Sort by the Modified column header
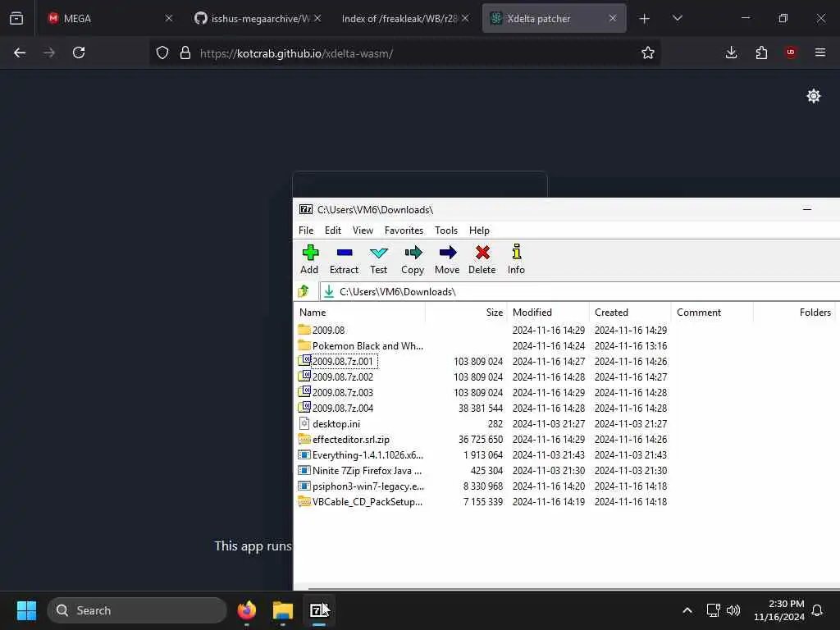840x630 pixels. [548, 313]
